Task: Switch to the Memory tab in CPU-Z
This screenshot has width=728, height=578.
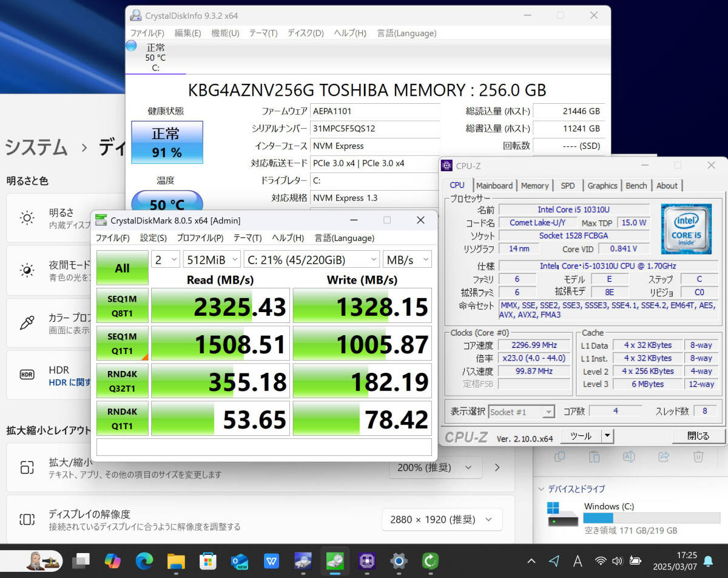Action: coord(534,185)
